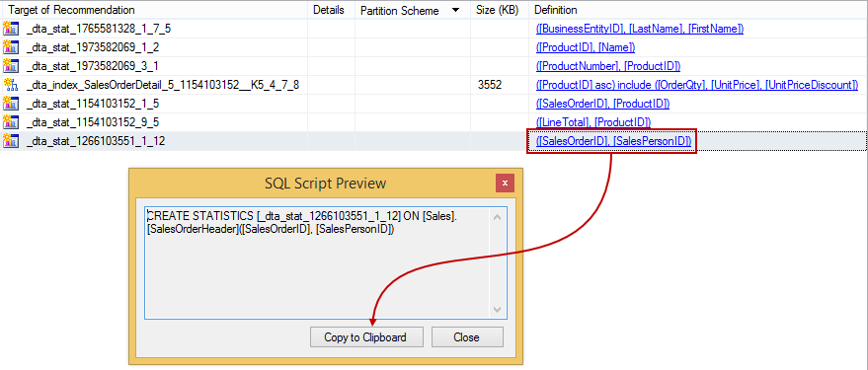Click the Definition column header
Image resolution: width=868 pixels, height=370 pixels.
(697, 10)
